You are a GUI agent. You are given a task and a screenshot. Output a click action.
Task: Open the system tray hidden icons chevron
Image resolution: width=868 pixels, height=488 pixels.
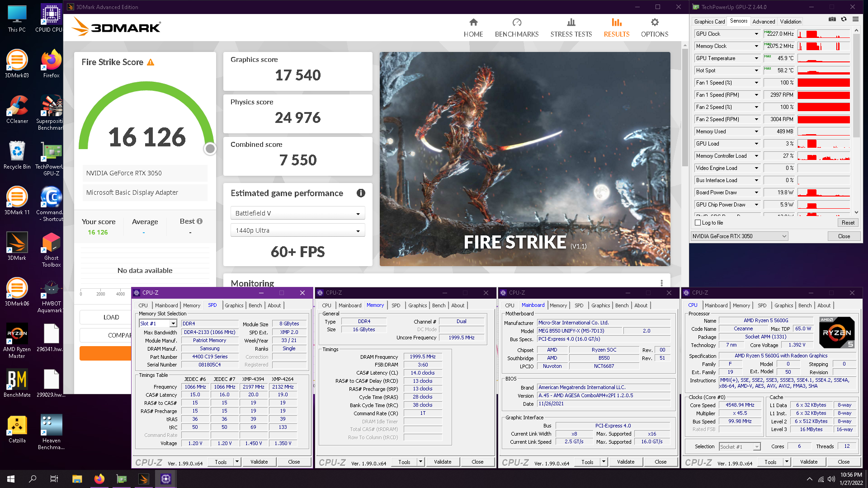coord(809,479)
